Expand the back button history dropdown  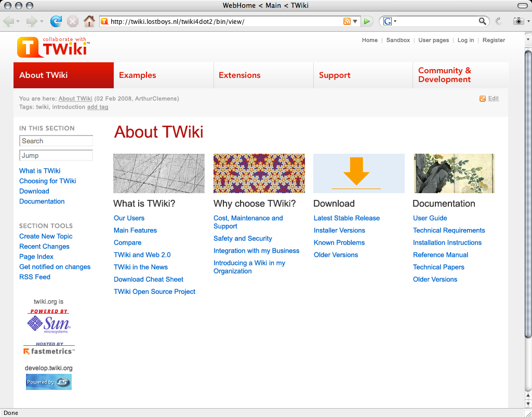coord(18,21)
